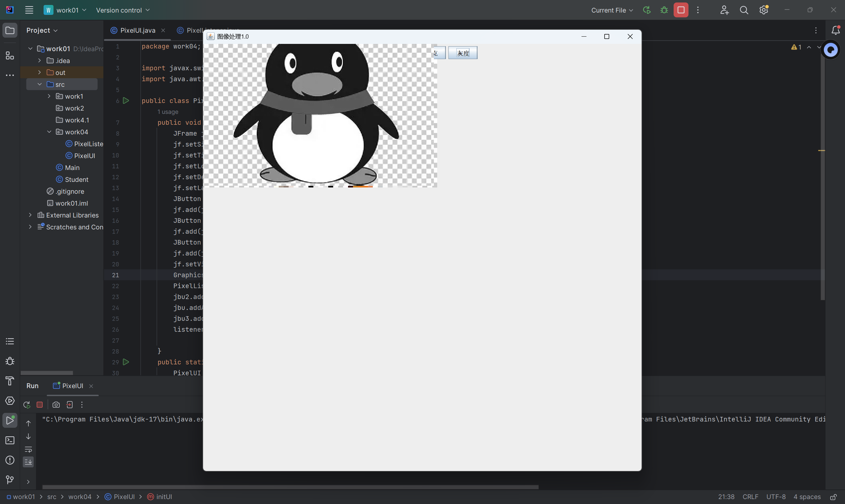The width and height of the screenshot is (845, 504).
Task: Open Structure tool window icon in left sidebar
Action: [x=10, y=55]
